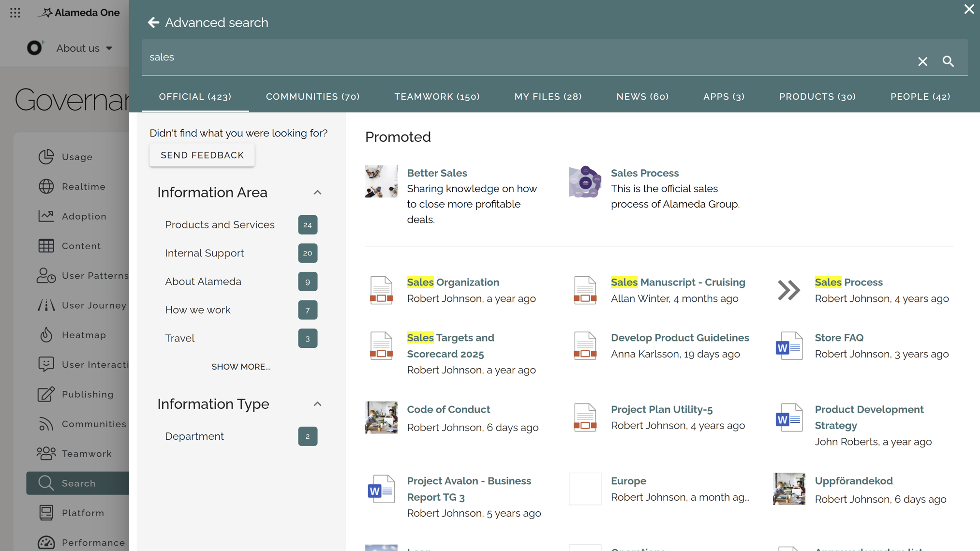Open the Europe search result
The height and width of the screenshot is (551, 980).
point(628,481)
